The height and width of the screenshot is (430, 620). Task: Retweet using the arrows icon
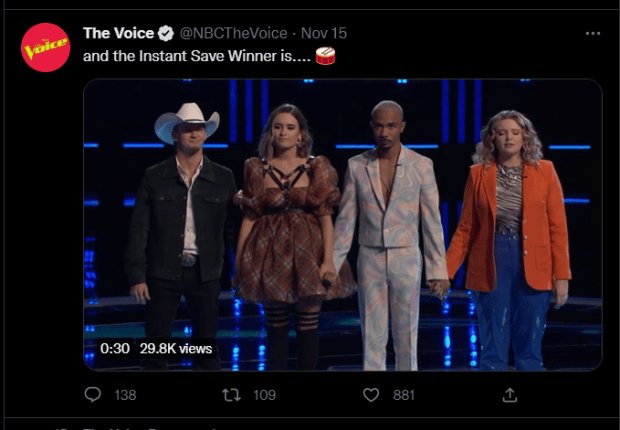point(231,395)
